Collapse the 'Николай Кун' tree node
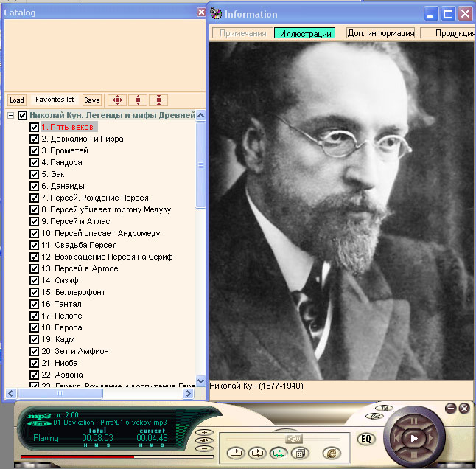Viewport: 476px width, 469px height. point(11,116)
